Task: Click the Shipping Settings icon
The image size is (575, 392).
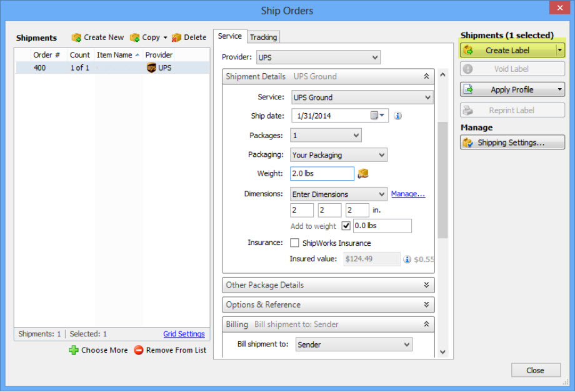Action: pos(467,143)
